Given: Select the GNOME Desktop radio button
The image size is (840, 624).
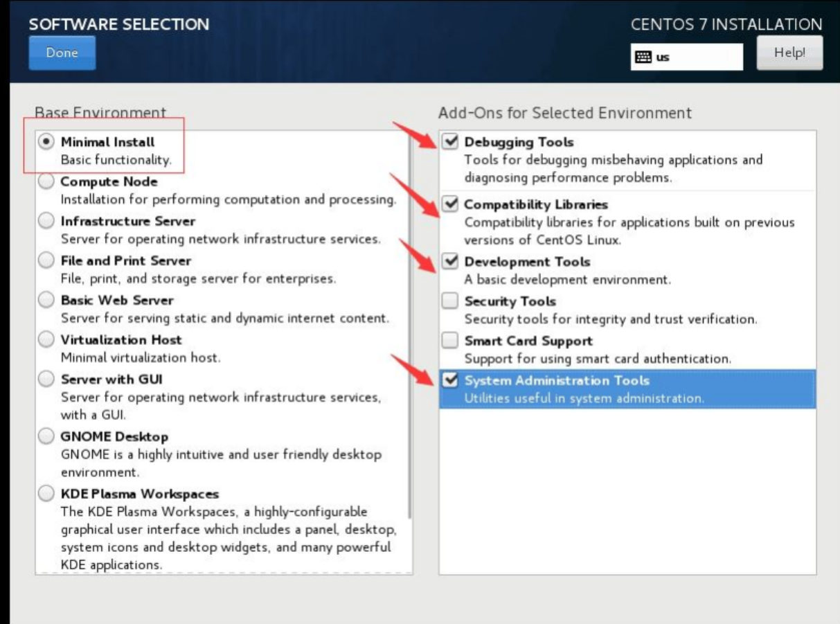Looking at the screenshot, I should [x=46, y=436].
